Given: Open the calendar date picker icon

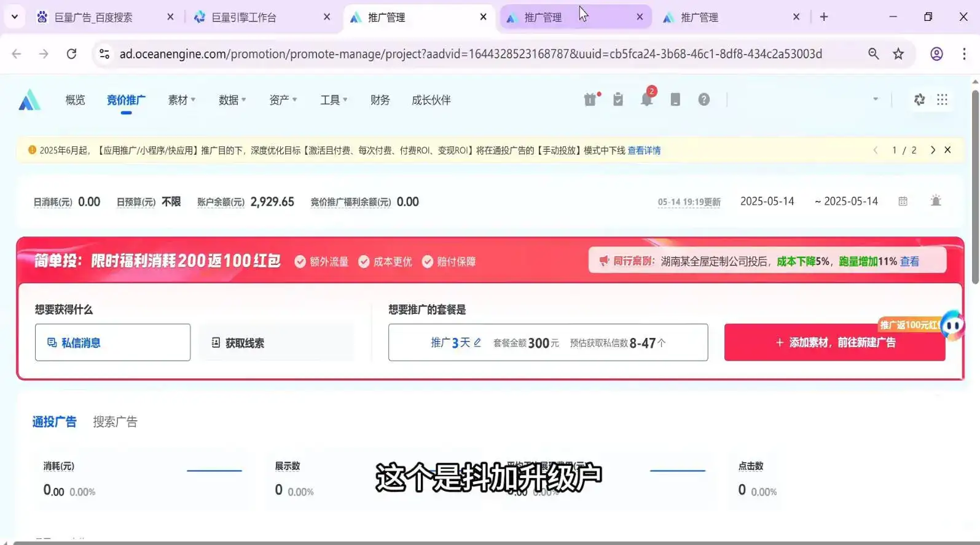Looking at the screenshot, I should click(x=903, y=202).
